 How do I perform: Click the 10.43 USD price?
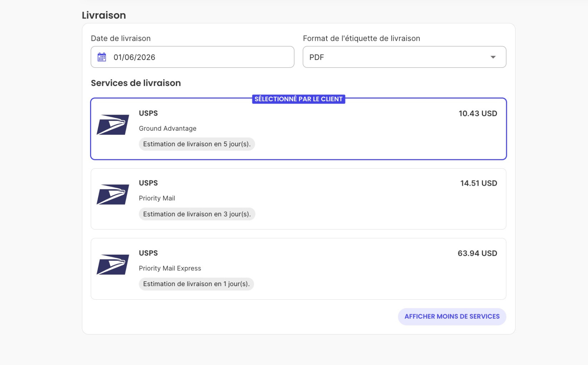click(x=478, y=114)
